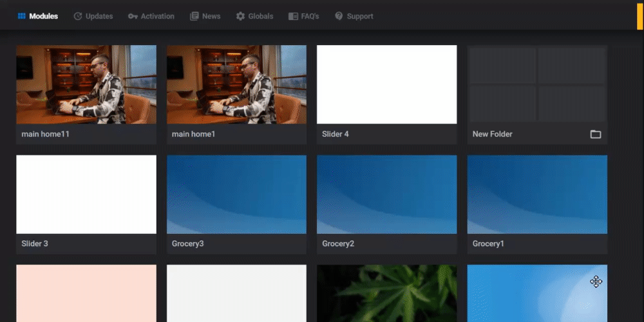Click the Updates clock icon
The image size is (644, 322).
[x=78, y=17]
